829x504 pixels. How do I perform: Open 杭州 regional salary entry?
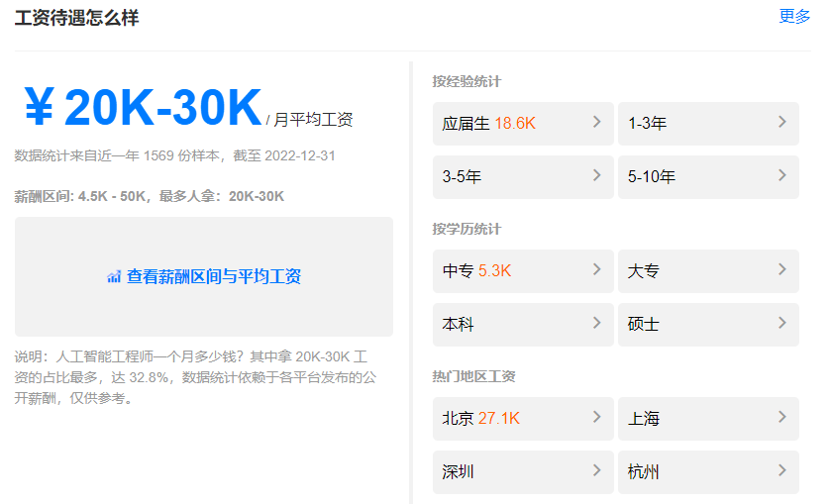click(x=708, y=471)
